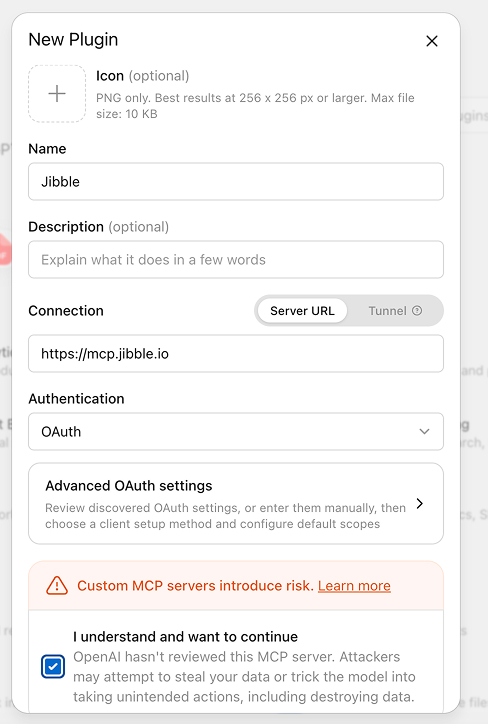Click the Advanced OAuth settings description text

point(225,516)
